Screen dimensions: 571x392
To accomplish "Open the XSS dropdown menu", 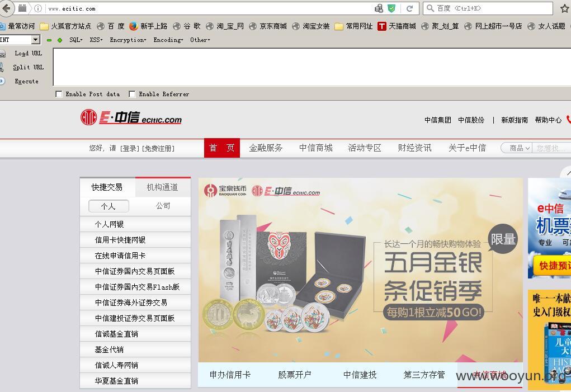I will [x=96, y=40].
